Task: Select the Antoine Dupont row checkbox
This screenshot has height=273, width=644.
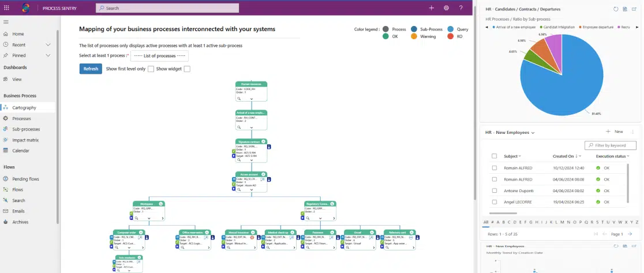Action: pyautogui.click(x=494, y=190)
